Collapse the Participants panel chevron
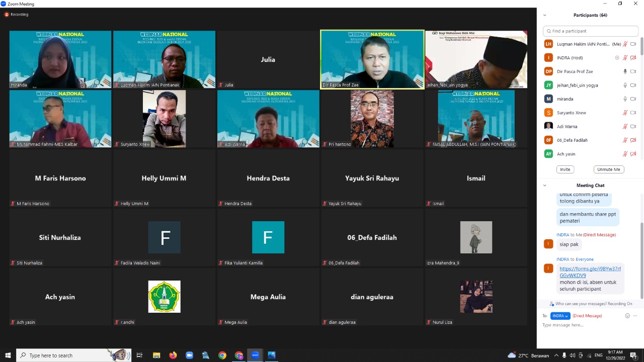644x362 pixels. coord(544,15)
